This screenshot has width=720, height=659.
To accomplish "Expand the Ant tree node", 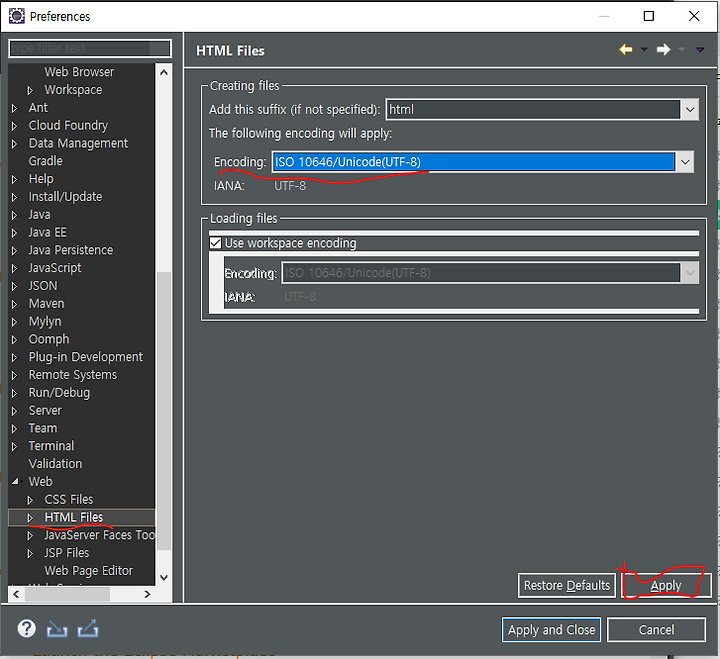I will 14,108.
